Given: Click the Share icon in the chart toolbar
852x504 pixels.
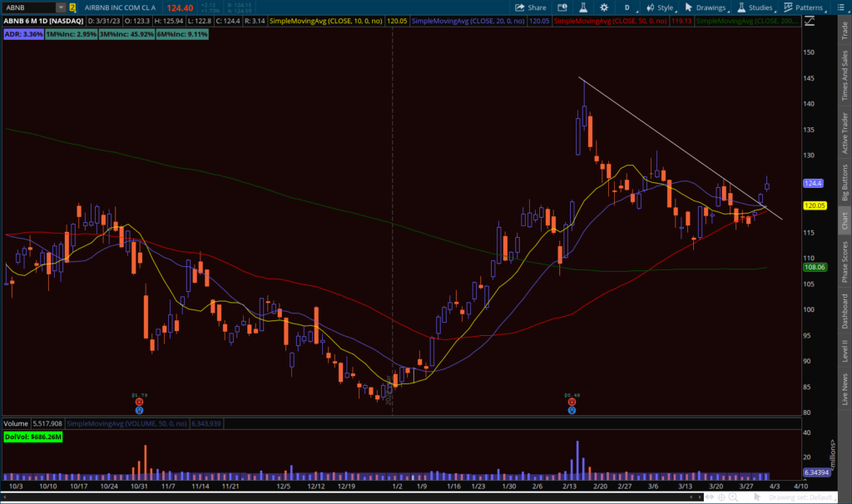Looking at the screenshot, I should [x=520, y=7].
